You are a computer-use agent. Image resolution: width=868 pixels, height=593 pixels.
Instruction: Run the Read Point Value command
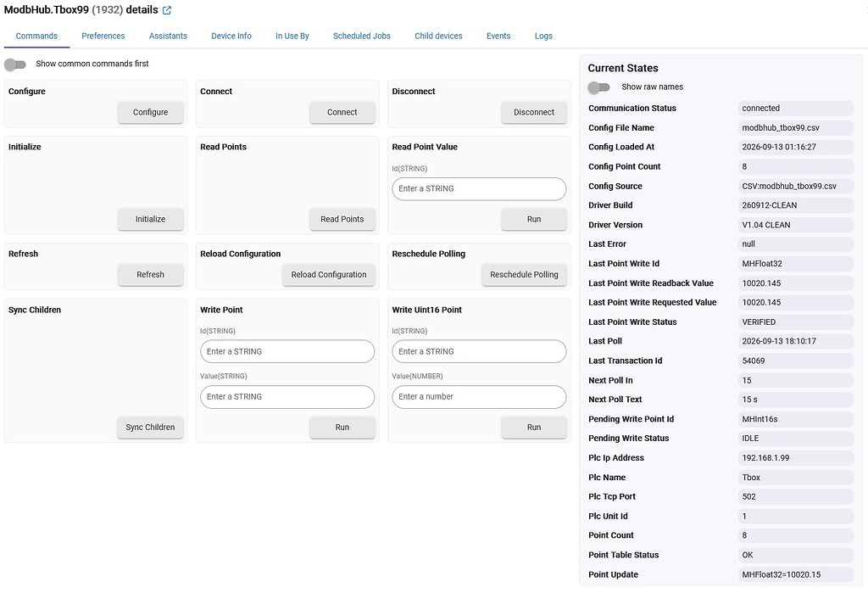coord(534,219)
